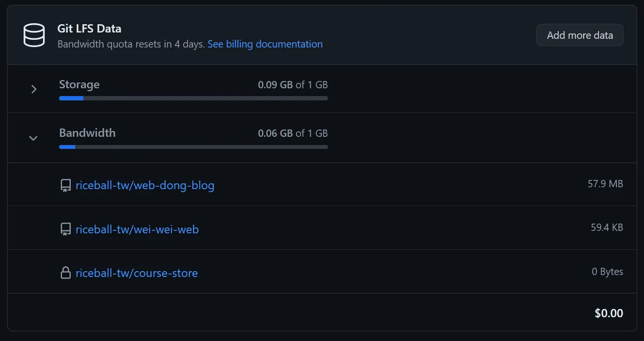Click the 0.09 GB storage usage text
The height and width of the screenshot is (341, 644).
pyautogui.click(x=275, y=85)
